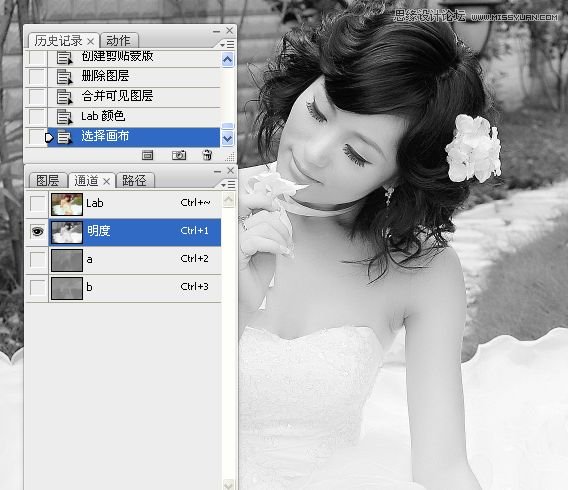Toggle visibility box for channel b
568x490 pixels.
click(37, 288)
